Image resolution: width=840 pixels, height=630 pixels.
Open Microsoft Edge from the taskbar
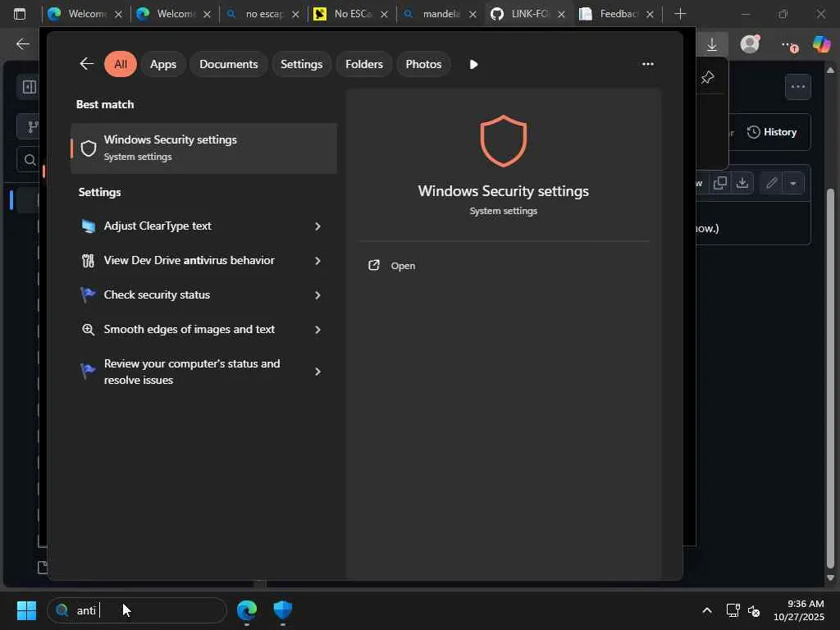click(247, 610)
